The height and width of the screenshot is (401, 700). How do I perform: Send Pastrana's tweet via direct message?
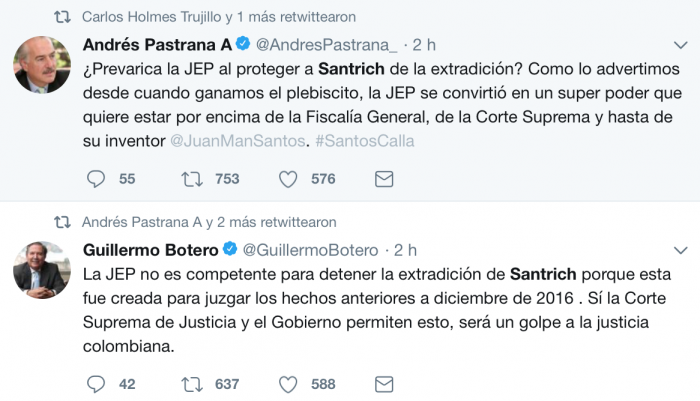point(383,179)
